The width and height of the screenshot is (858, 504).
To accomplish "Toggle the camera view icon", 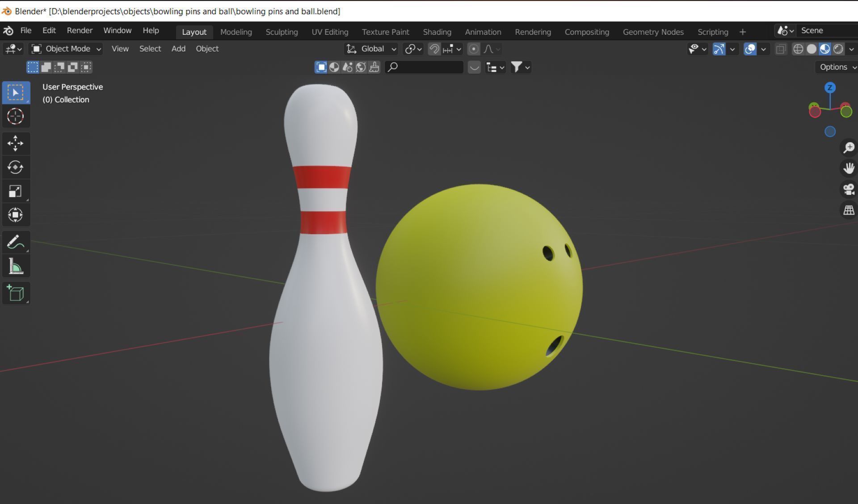I will click(x=848, y=189).
